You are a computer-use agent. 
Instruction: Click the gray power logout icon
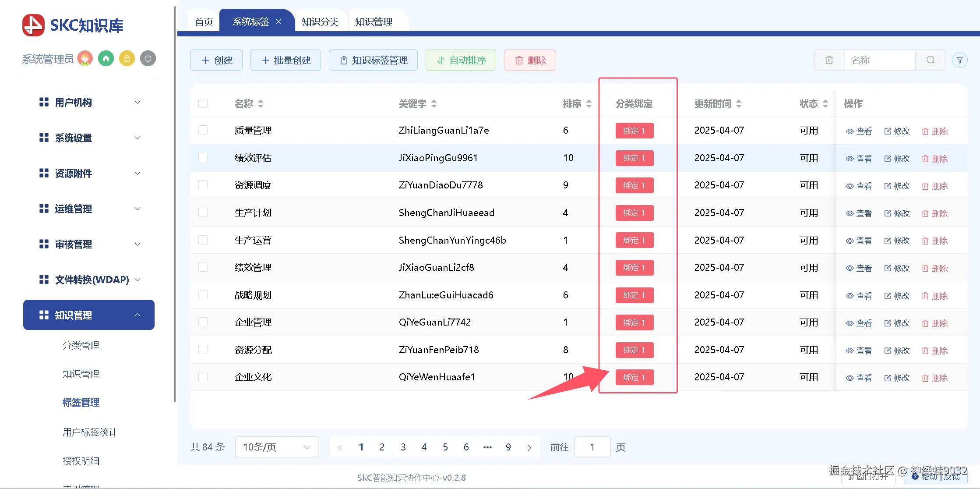coord(148,59)
